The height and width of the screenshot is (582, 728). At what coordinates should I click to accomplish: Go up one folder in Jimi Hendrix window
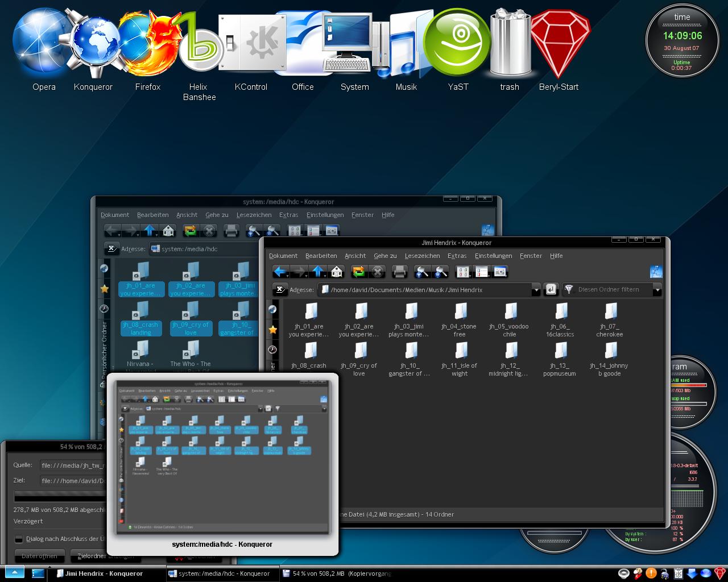click(318, 272)
